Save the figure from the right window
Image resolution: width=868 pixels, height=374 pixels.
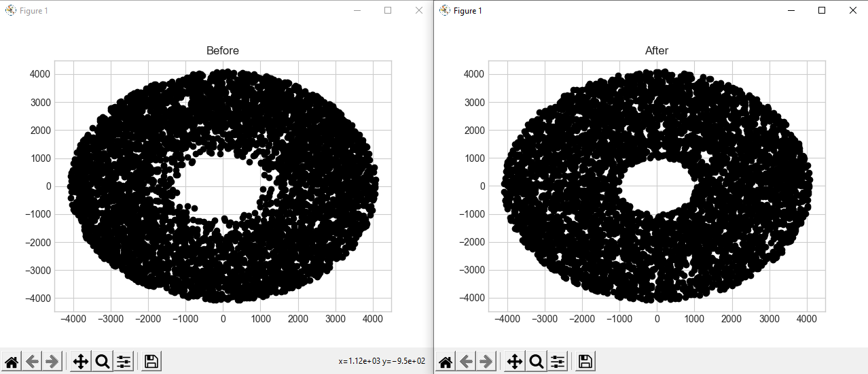click(585, 362)
